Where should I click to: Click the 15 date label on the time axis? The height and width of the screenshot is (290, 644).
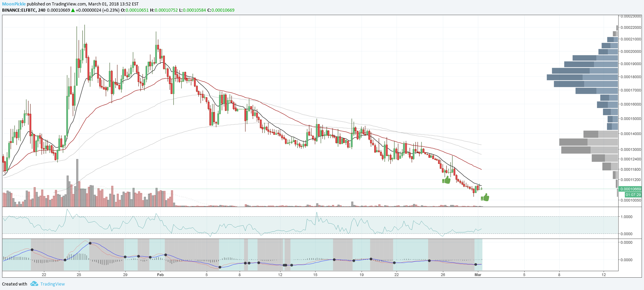click(x=315, y=275)
